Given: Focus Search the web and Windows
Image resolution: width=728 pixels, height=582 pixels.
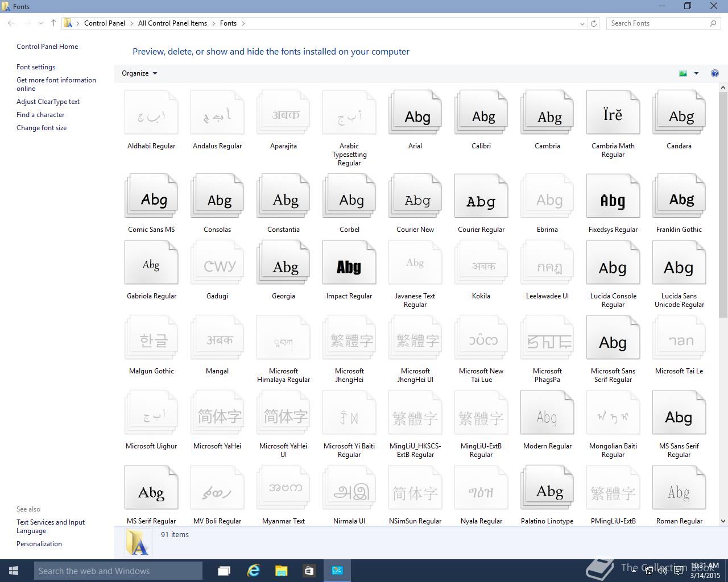Looking at the screenshot, I should (x=118, y=571).
